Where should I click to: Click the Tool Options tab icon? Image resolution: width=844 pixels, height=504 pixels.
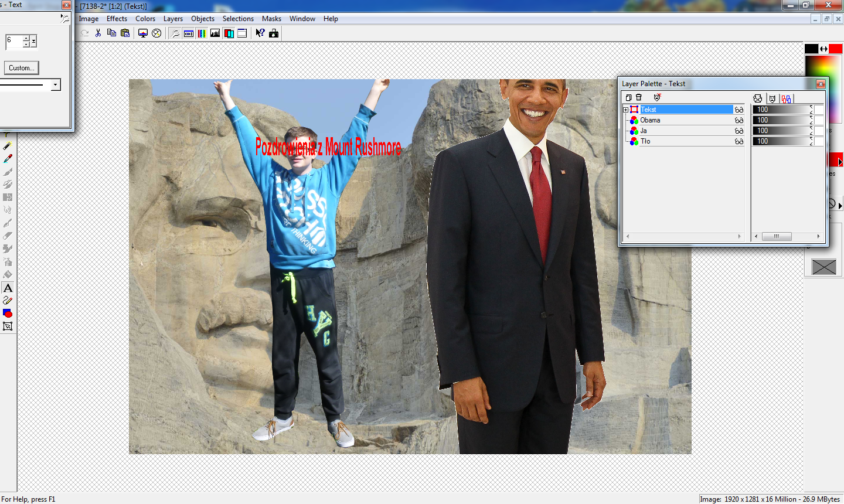tap(65, 18)
